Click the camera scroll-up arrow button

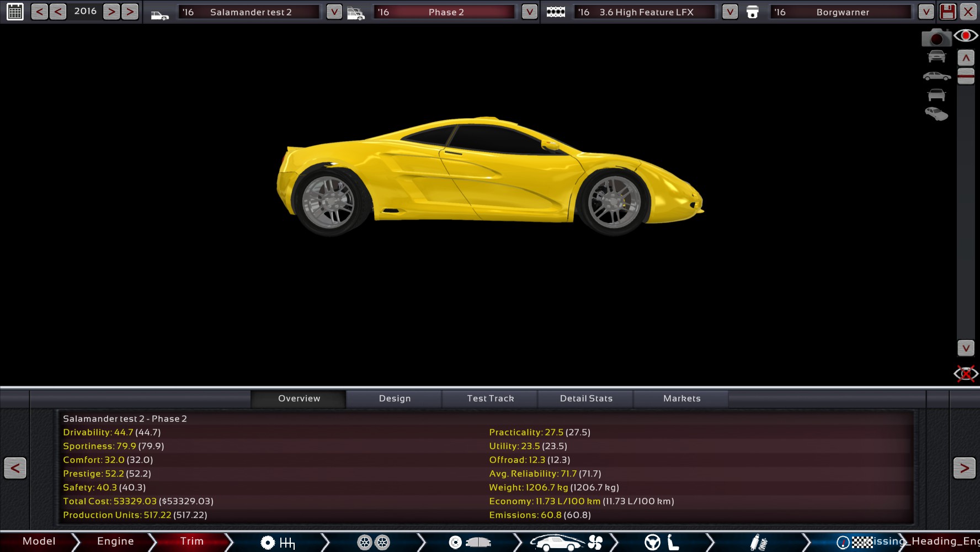(x=966, y=57)
